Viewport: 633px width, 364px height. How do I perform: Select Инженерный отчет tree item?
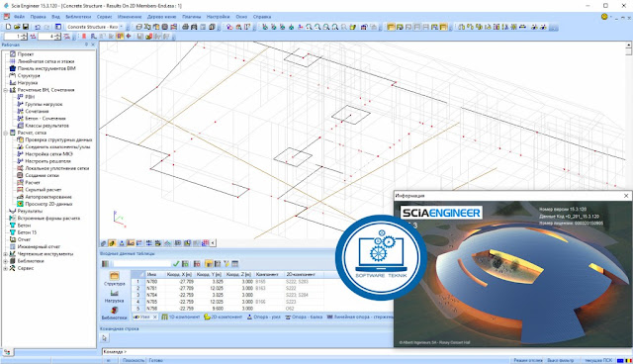[39, 246]
